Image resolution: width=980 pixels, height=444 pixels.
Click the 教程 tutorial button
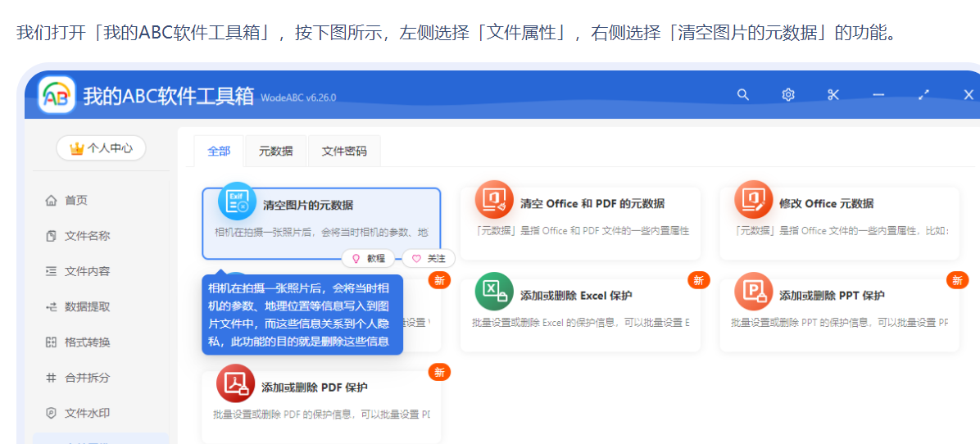pyautogui.click(x=368, y=258)
